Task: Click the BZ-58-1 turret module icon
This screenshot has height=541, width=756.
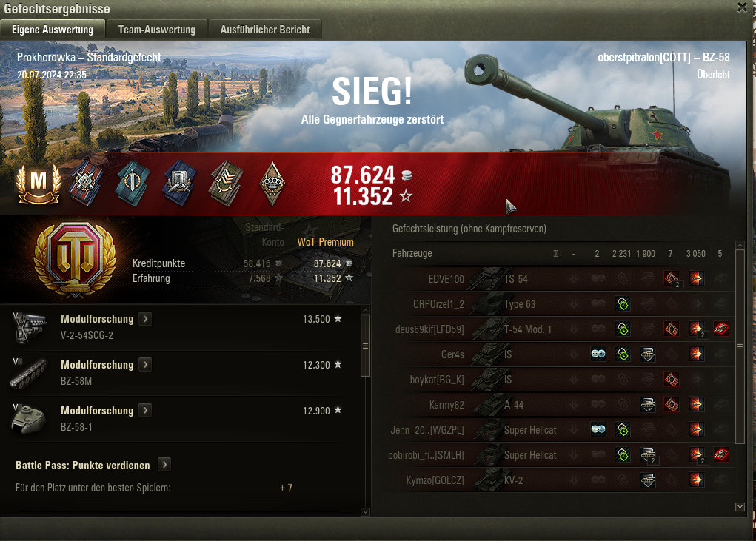Action: click(x=29, y=419)
